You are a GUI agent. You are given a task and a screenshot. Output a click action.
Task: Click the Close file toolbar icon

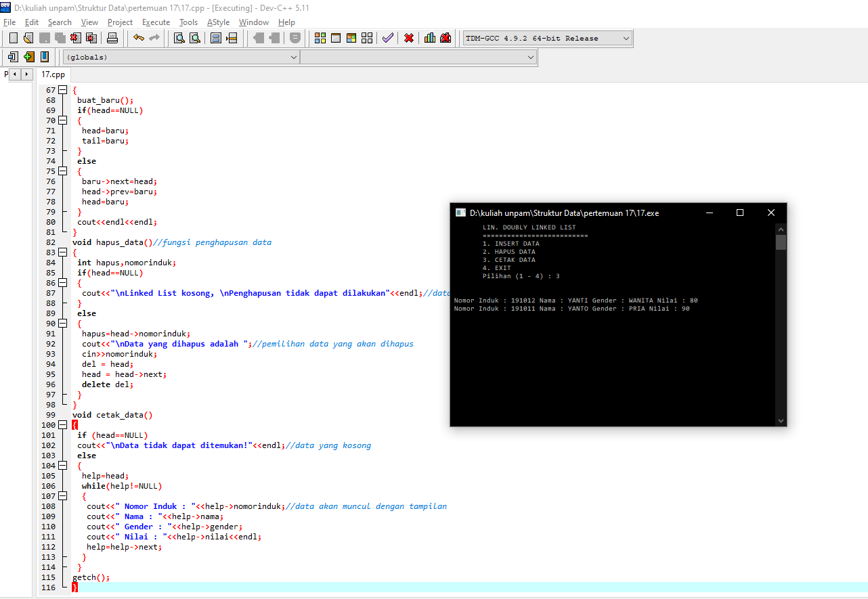coord(75,38)
